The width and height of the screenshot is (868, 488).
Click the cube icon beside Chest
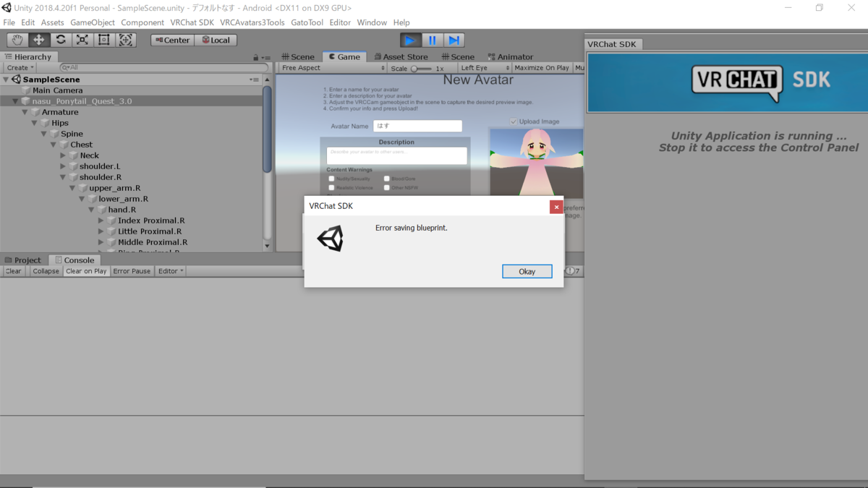tap(64, 145)
